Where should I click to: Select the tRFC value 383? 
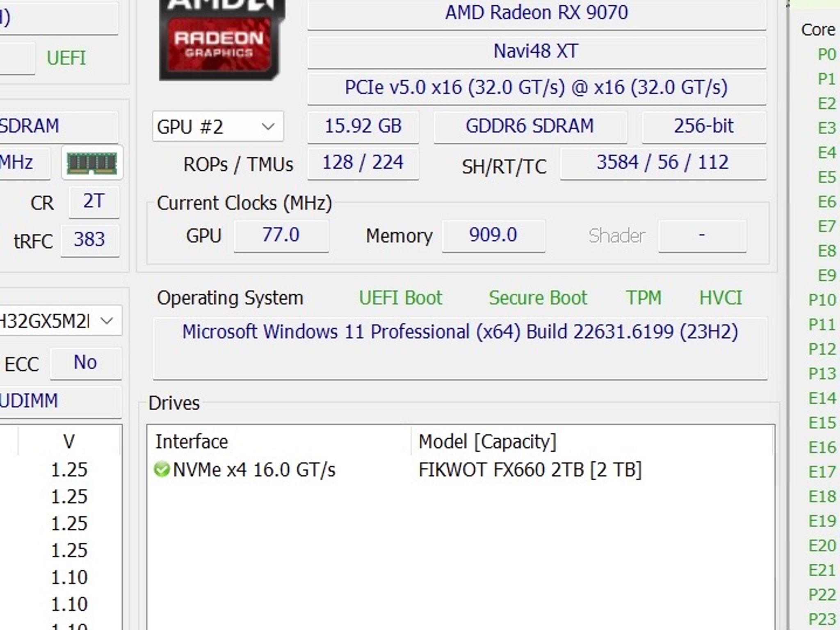[x=90, y=240]
